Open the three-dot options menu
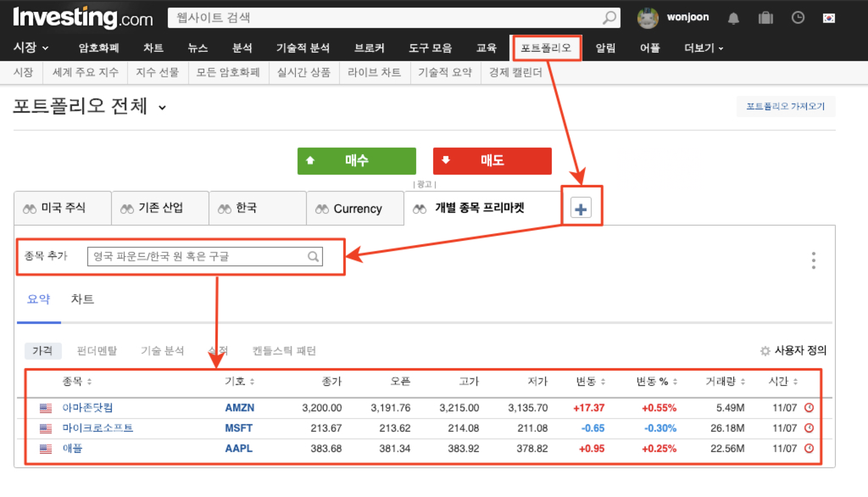Image resolution: width=868 pixels, height=497 pixels. click(813, 260)
